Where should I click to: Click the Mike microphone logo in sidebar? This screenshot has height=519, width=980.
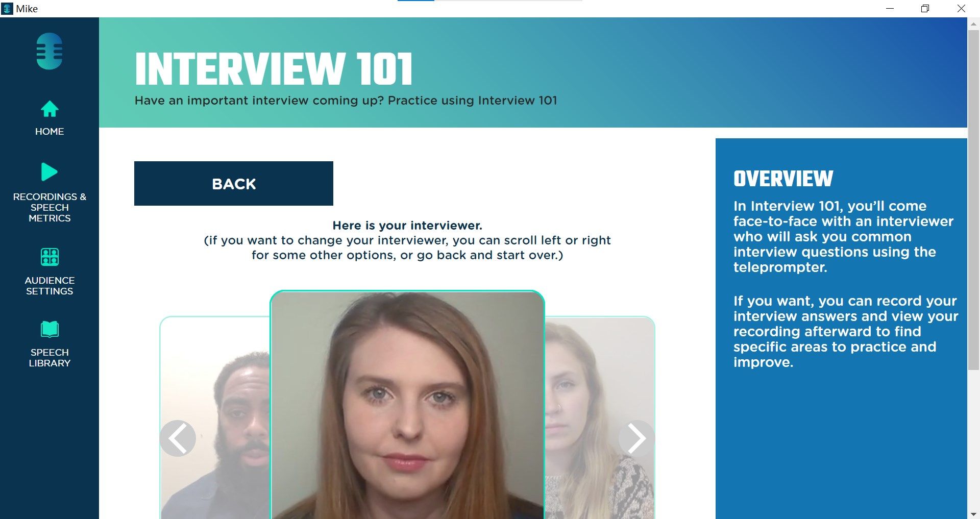coord(50,52)
